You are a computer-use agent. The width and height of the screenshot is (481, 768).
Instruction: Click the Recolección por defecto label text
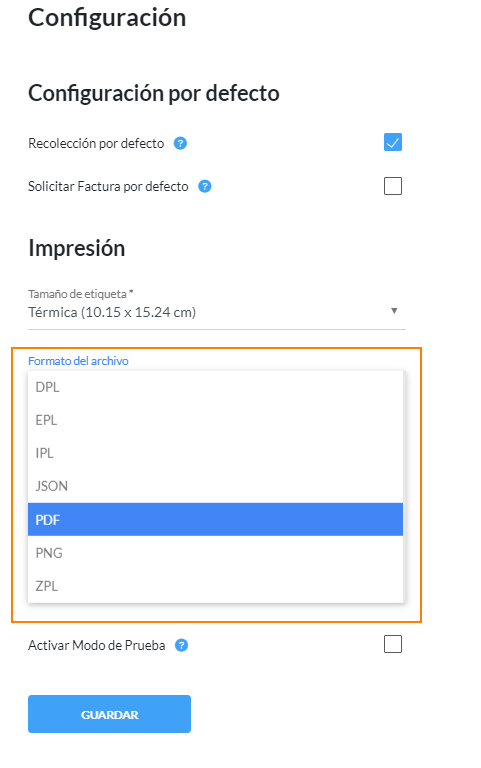(x=96, y=144)
